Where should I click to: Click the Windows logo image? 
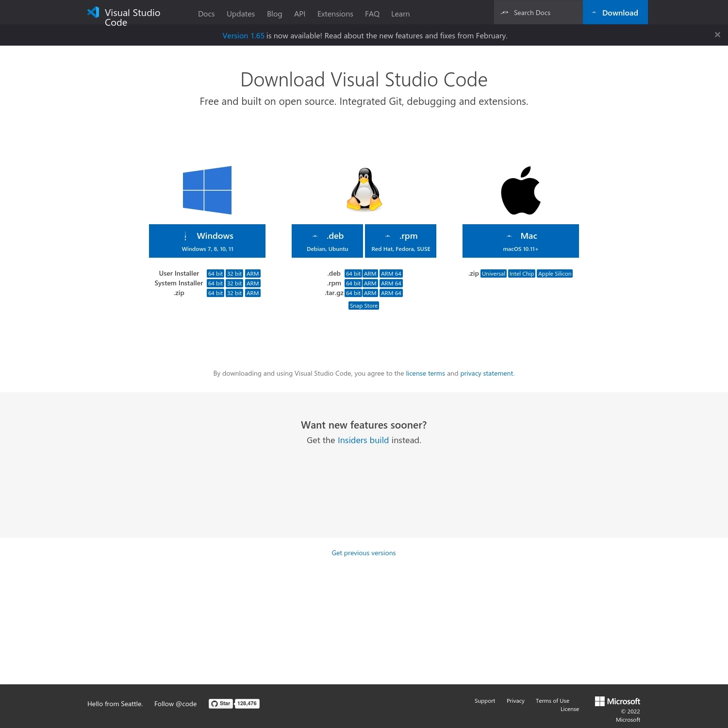[x=207, y=190]
